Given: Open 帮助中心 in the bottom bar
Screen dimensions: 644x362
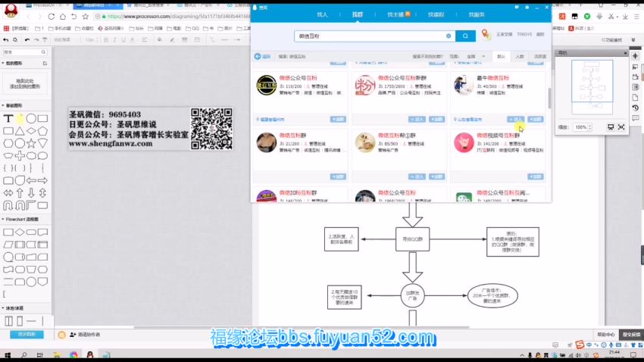Looking at the screenshot, I should 606,335.
